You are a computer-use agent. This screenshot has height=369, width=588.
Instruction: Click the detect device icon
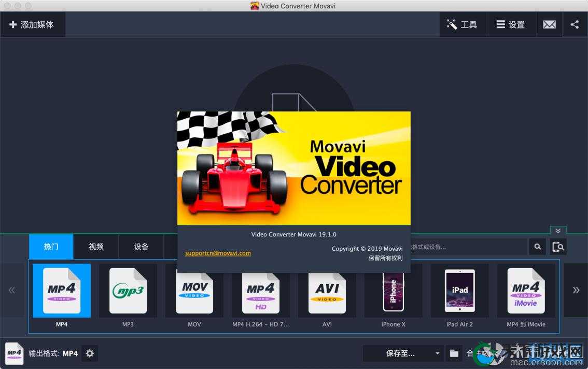point(558,247)
